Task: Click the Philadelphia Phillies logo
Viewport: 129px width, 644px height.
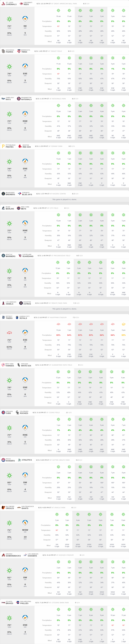Action: (18, 602)
